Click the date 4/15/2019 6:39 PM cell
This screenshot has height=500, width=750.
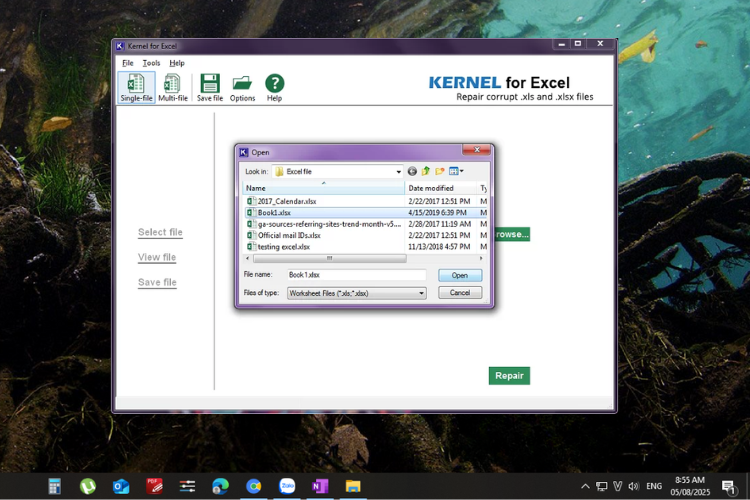pyautogui.click(x=437, y=213)
